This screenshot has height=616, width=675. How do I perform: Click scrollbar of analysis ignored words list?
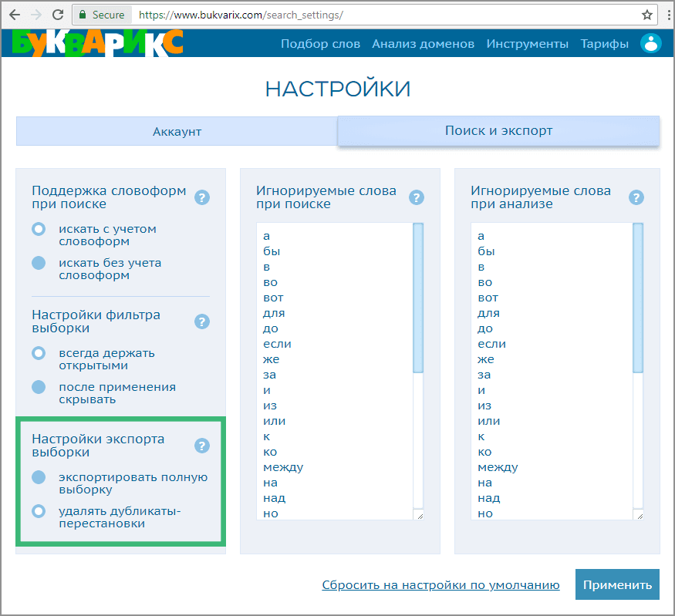coord(638,298)
